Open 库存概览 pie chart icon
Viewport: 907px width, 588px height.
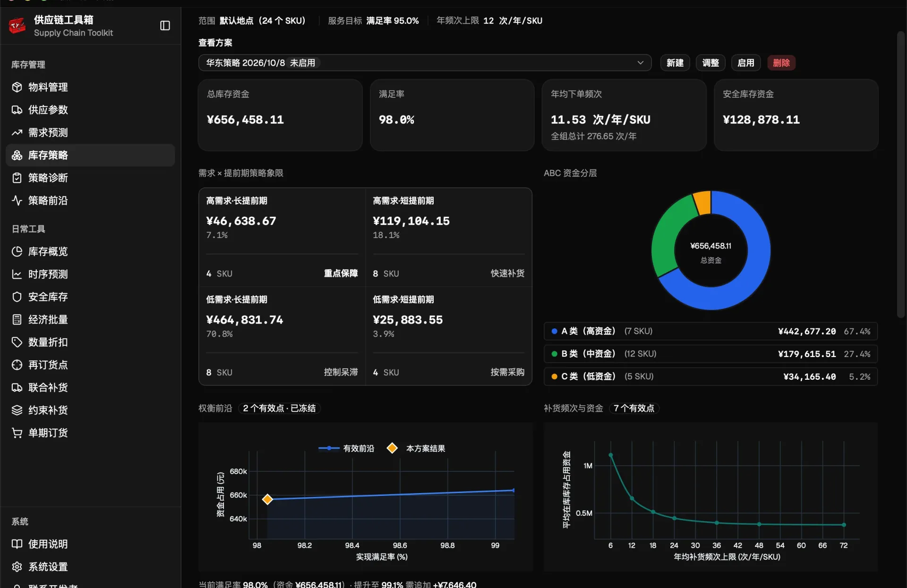17,251
